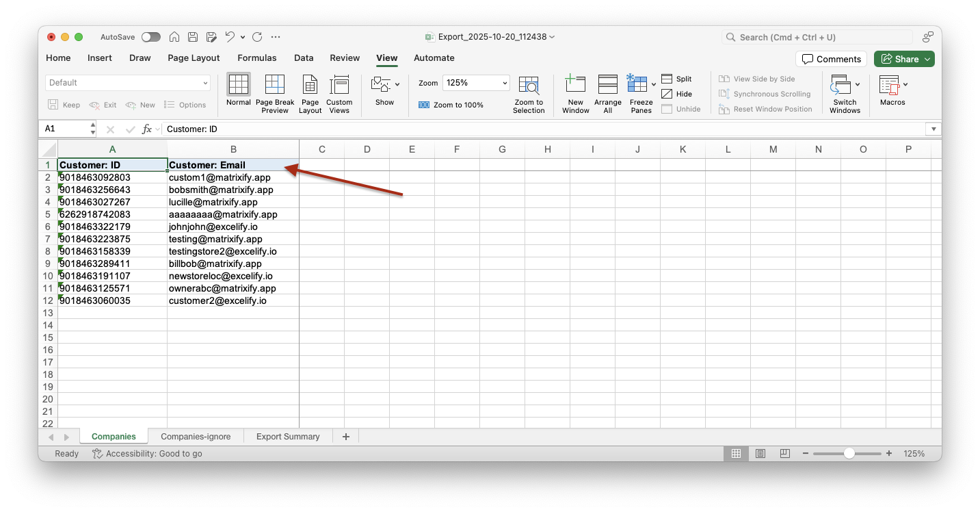The image size is (980, 512).
Task: Switch to the Companies-ignore sheet tab
Action: pyautogui.click(x=196, y=437)
